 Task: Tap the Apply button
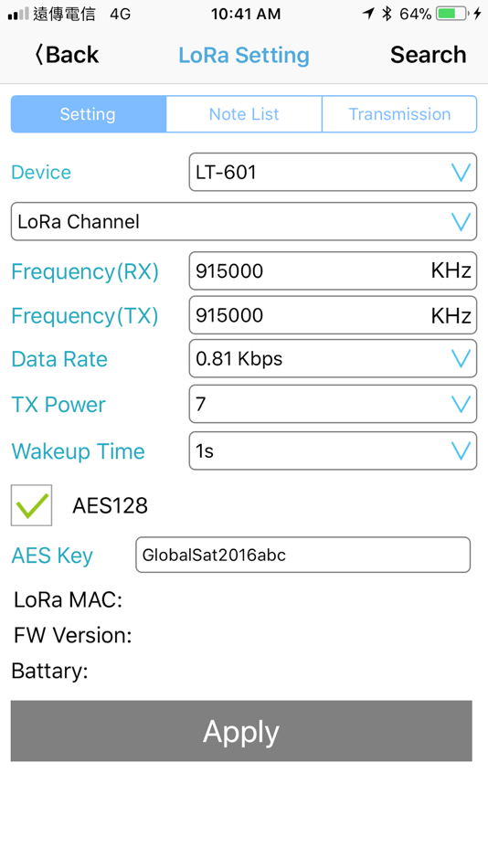pos(241,731)
